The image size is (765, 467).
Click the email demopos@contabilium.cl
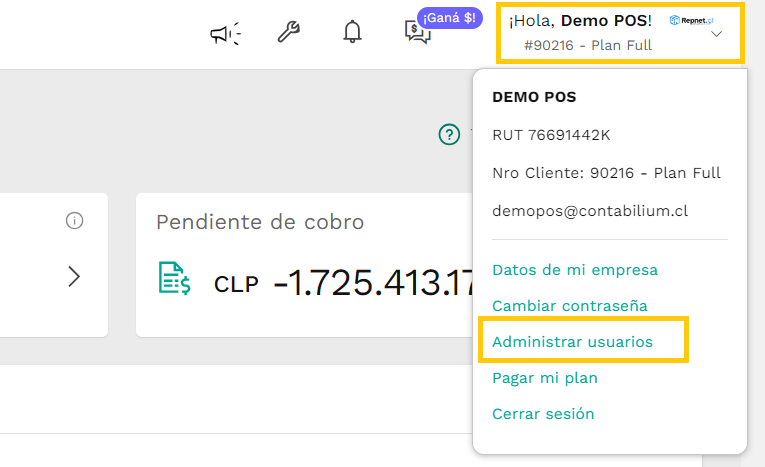[590, 211]
